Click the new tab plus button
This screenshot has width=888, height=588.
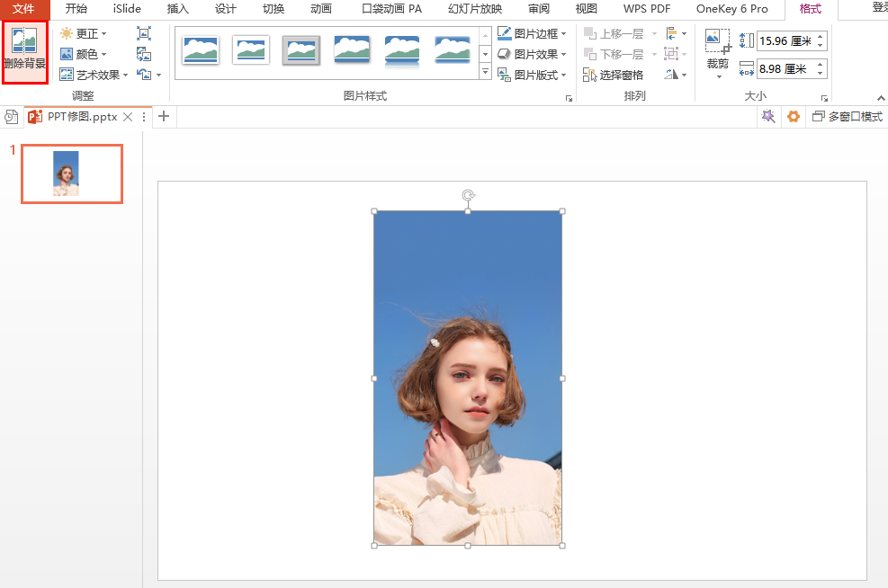click(x=164, y=116)
